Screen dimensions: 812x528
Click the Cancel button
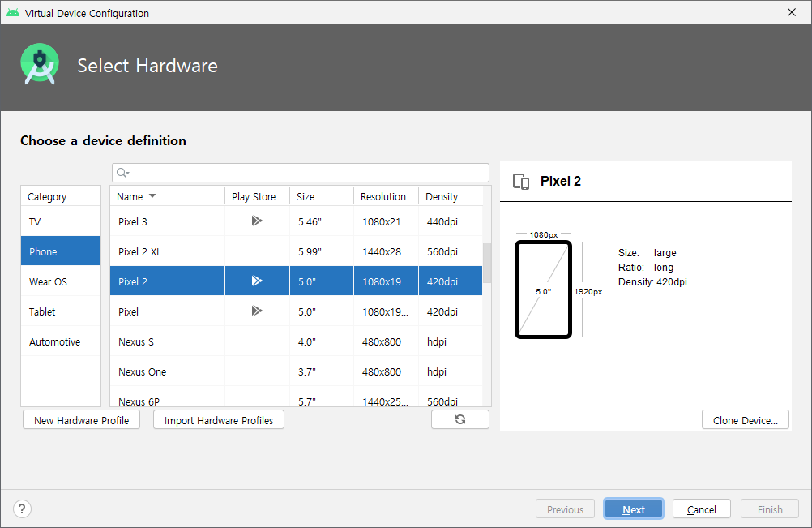pyautogui.click(x=701, y=509)
